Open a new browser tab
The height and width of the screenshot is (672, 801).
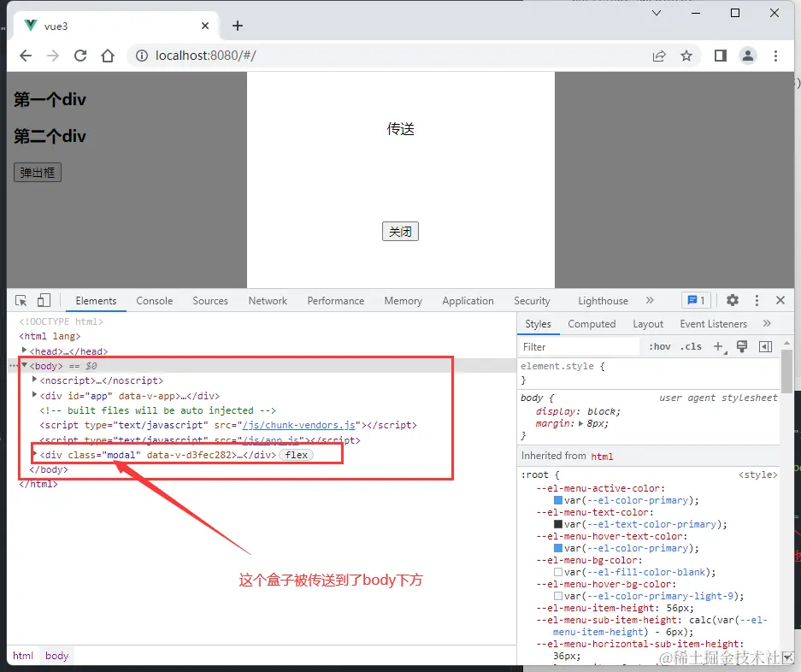pos(238,26)
